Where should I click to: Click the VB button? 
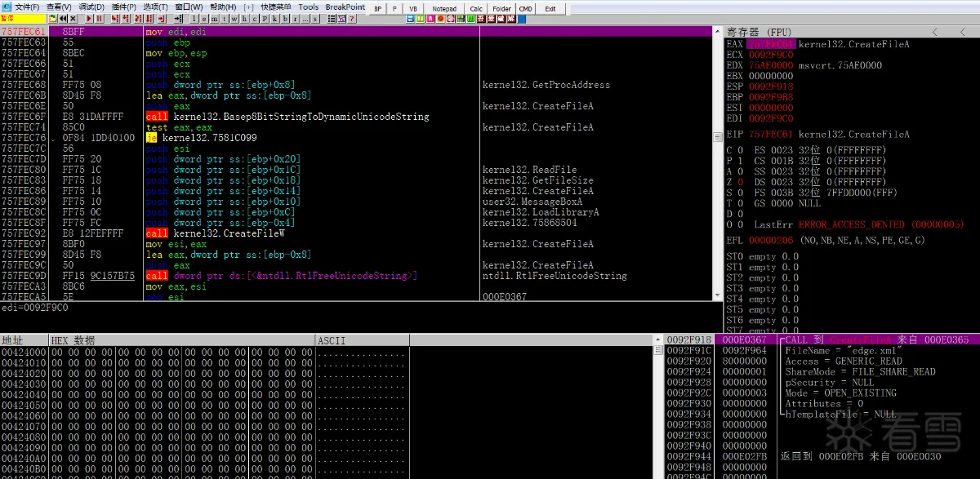(x=413, y=8)
